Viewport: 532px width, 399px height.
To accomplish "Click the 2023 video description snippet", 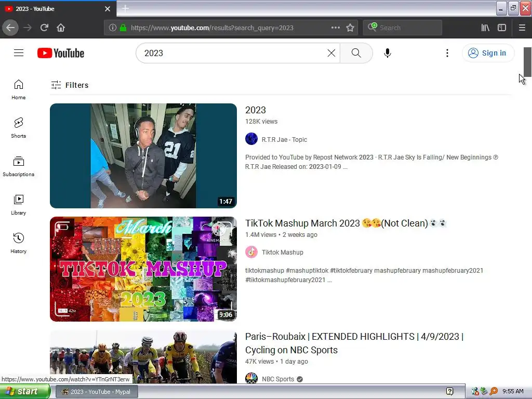I will point(371,162).
